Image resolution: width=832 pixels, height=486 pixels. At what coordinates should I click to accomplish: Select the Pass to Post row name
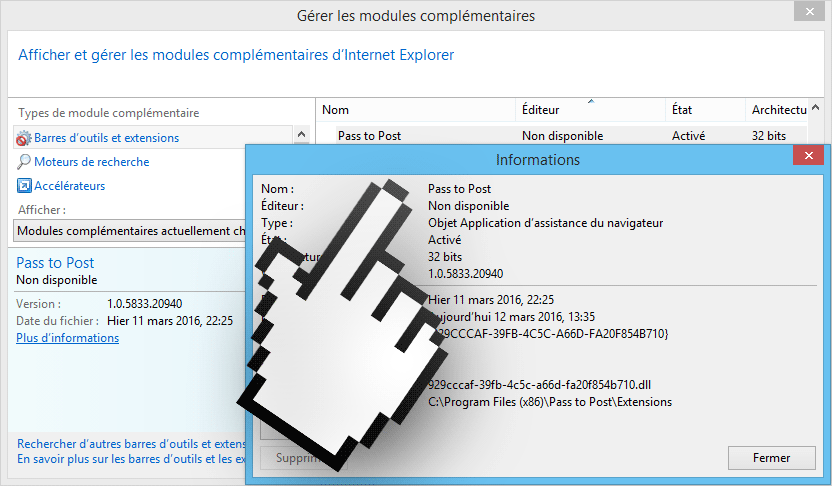pyautogui.click(x=369, y=136)
